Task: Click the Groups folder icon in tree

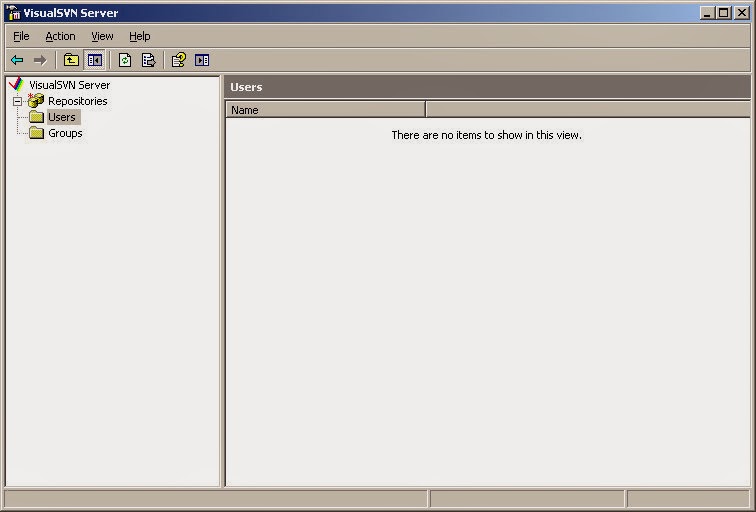Action: [x=36, y=133]
